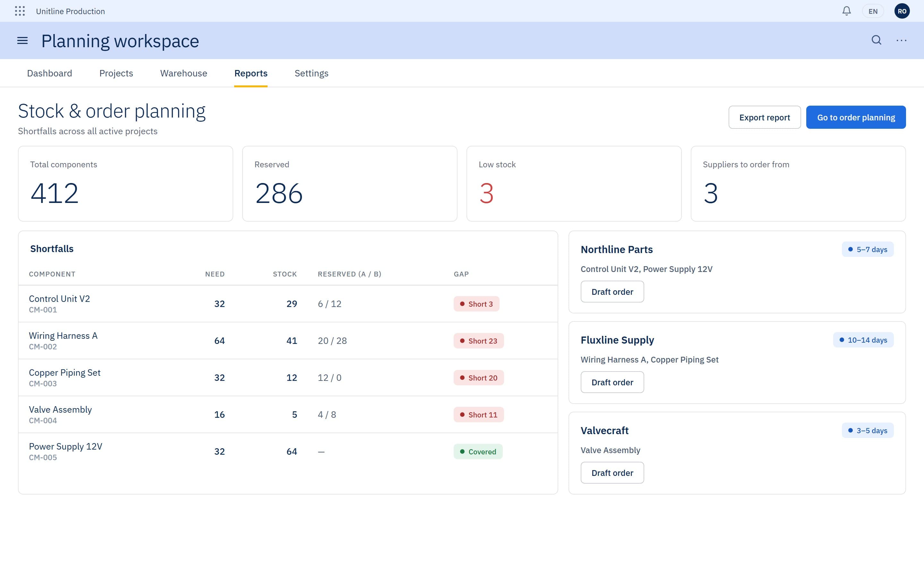Image resolution: width=924 pixels, height=578 pixels.
Task: Click the Covered status badge
Action: pyautogui.click(x=478, y=452)
